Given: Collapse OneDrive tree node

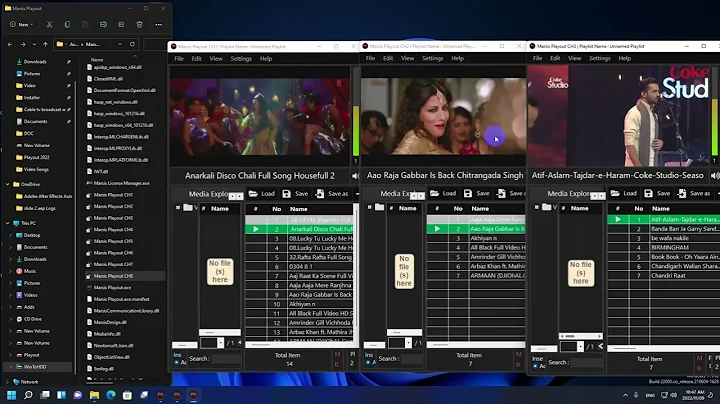Looking at the screenshot, I should (x=7, y=184).
